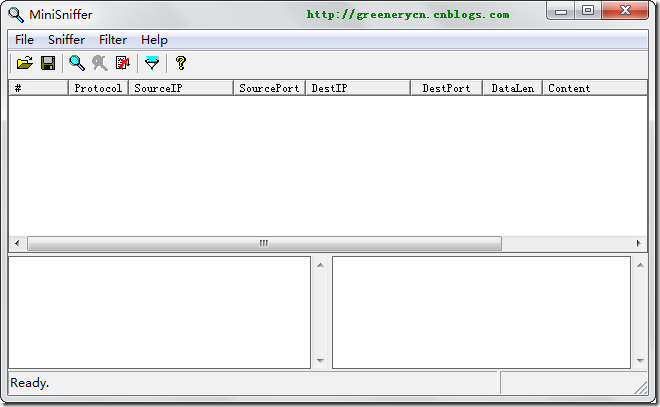This screenshot has width=660, height=407.
Task: Open the Sniffer menu
Action: pos(67,40)
